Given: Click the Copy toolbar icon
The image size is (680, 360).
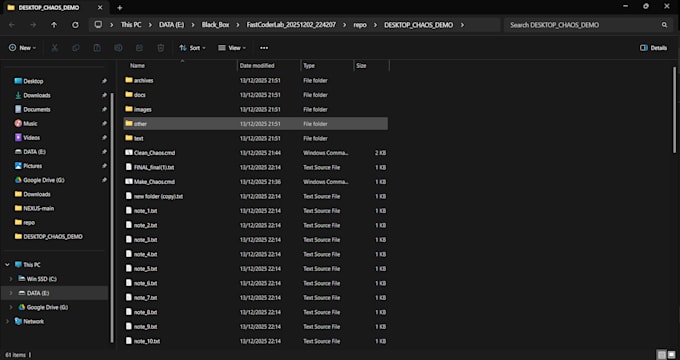Looking at the screenshot, I should (76, 48).
